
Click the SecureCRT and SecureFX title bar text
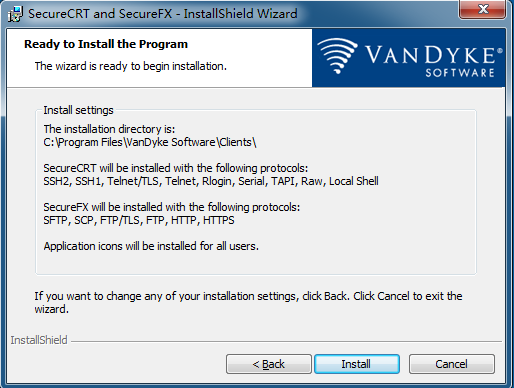click(163, 14)
